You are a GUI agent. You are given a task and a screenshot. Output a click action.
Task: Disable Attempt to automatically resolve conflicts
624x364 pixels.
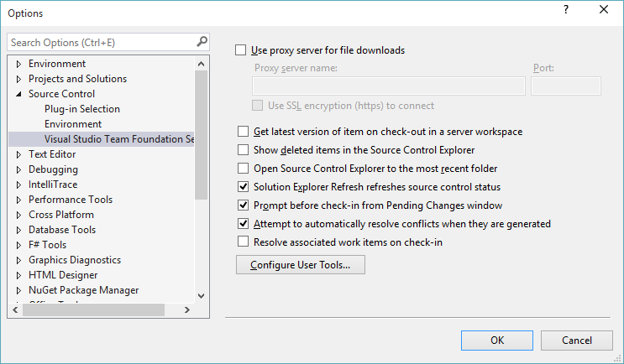click(244, 224)
